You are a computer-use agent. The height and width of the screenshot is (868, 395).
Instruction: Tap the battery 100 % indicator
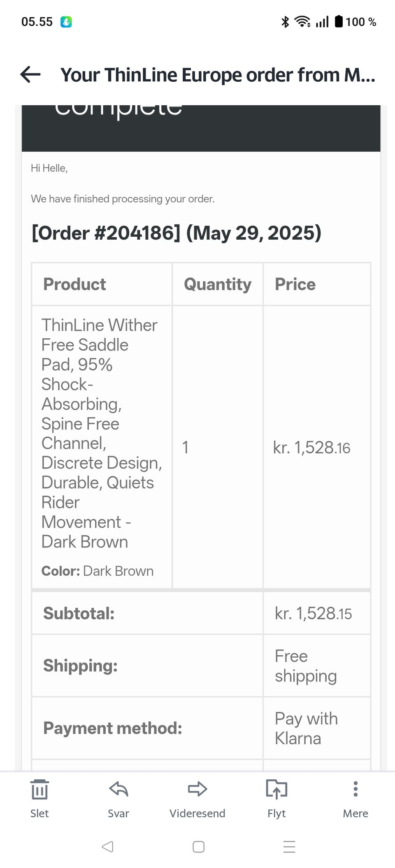point(356,22)
